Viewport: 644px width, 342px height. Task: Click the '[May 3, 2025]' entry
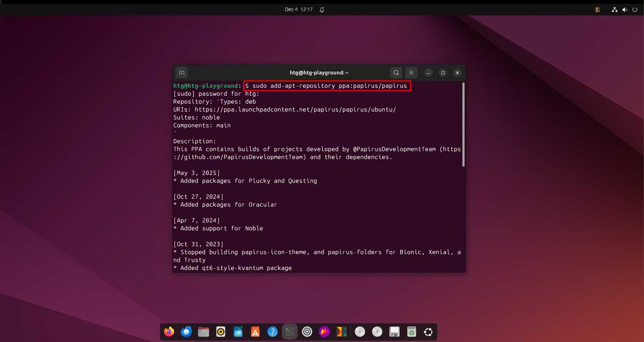(197, 173)
